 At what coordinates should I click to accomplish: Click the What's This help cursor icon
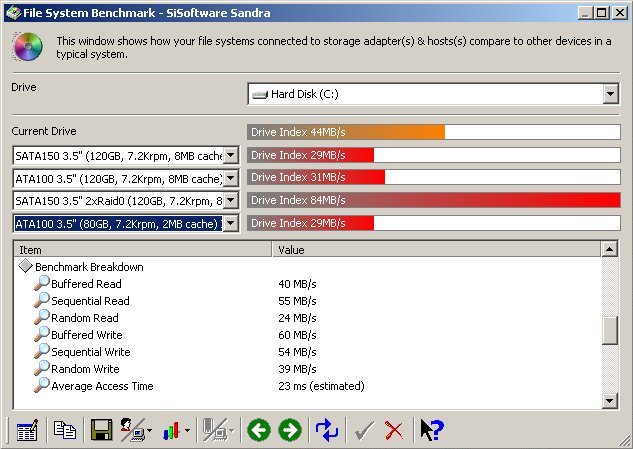coord(432,430)
